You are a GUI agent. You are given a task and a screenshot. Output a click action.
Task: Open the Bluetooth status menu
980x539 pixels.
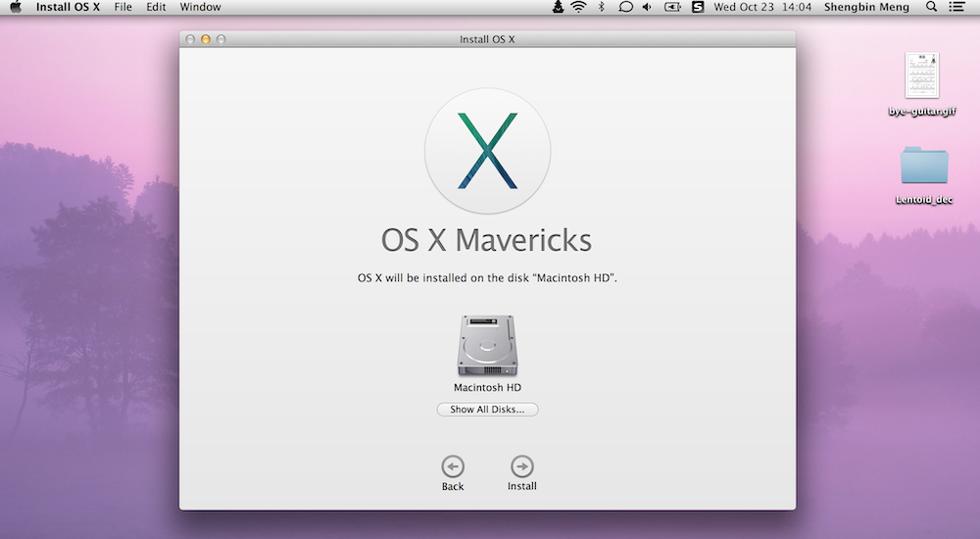(602, 7)
